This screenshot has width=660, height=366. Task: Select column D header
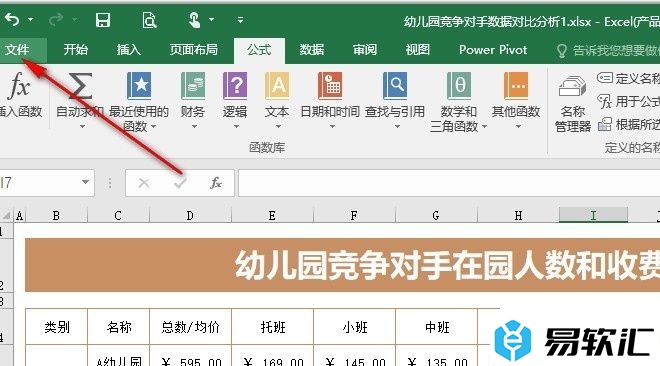[190, 216]
